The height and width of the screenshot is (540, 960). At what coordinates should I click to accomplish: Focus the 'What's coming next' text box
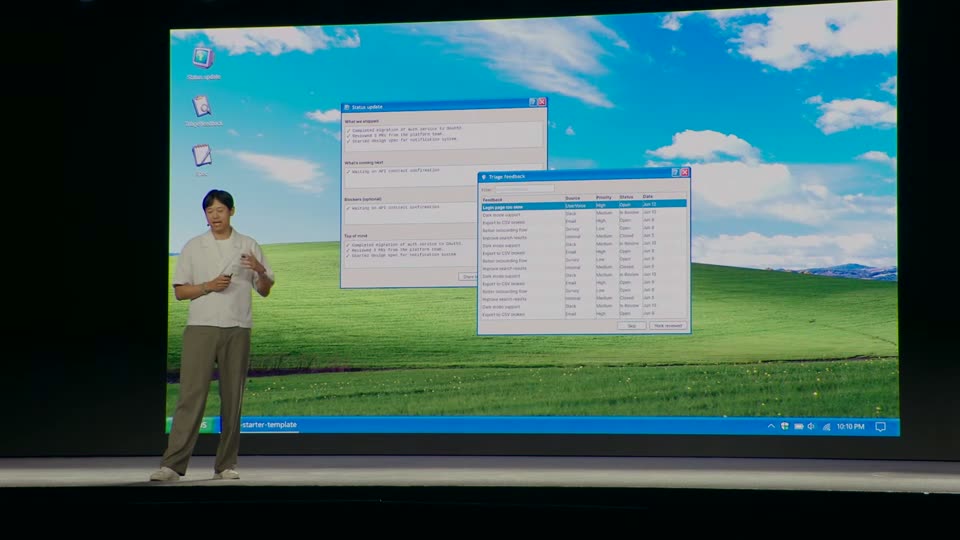pyautogui.click(x=444, y=176)
